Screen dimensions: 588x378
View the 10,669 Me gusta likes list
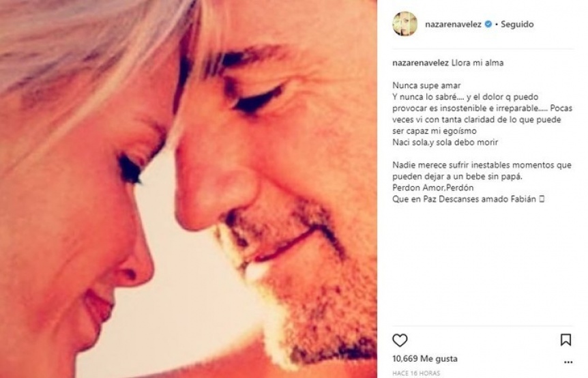click(425, 358)
